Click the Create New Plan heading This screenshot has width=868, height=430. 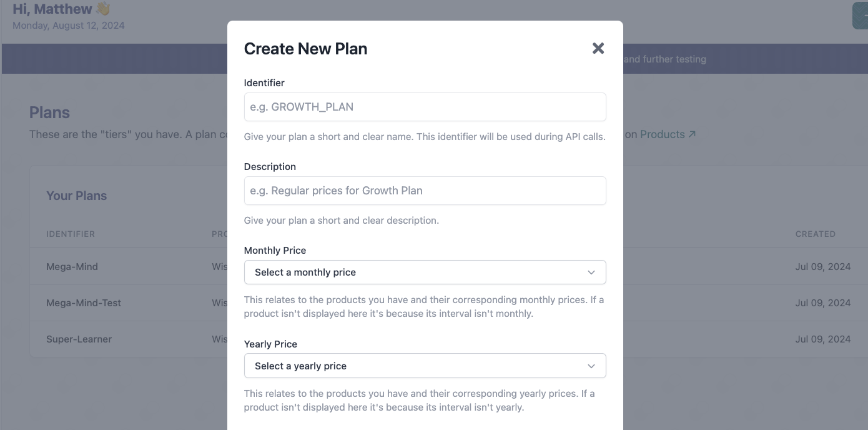305,49
